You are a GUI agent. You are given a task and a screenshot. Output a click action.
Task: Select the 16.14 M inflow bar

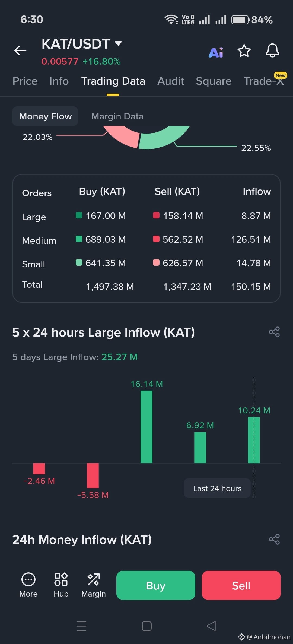coord(146,427)
